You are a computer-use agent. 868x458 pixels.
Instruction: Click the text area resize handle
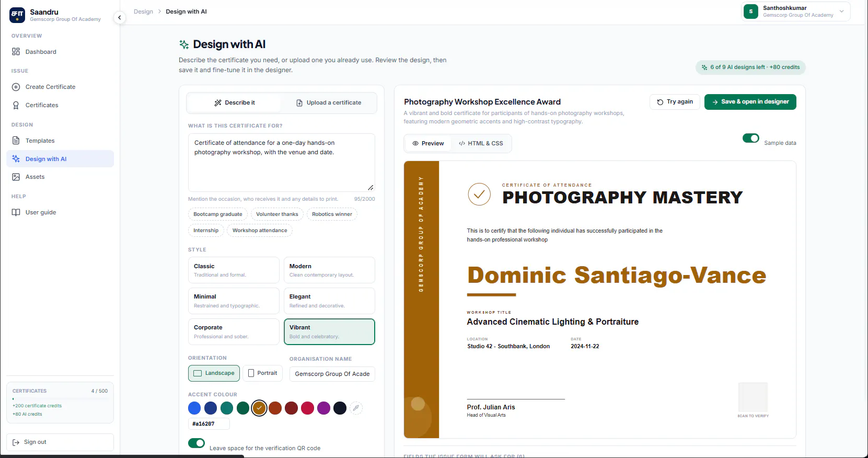pos(371,188)
